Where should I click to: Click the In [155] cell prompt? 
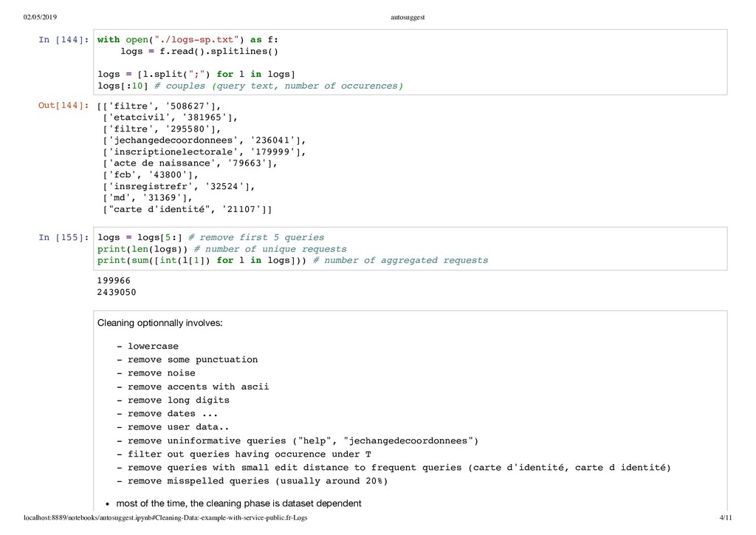point(63,237)
